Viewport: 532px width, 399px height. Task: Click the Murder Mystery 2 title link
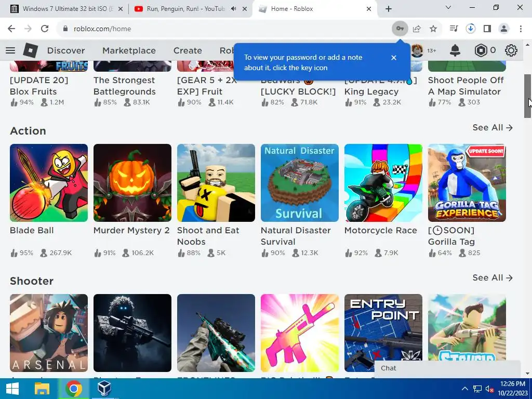[131, 230]
